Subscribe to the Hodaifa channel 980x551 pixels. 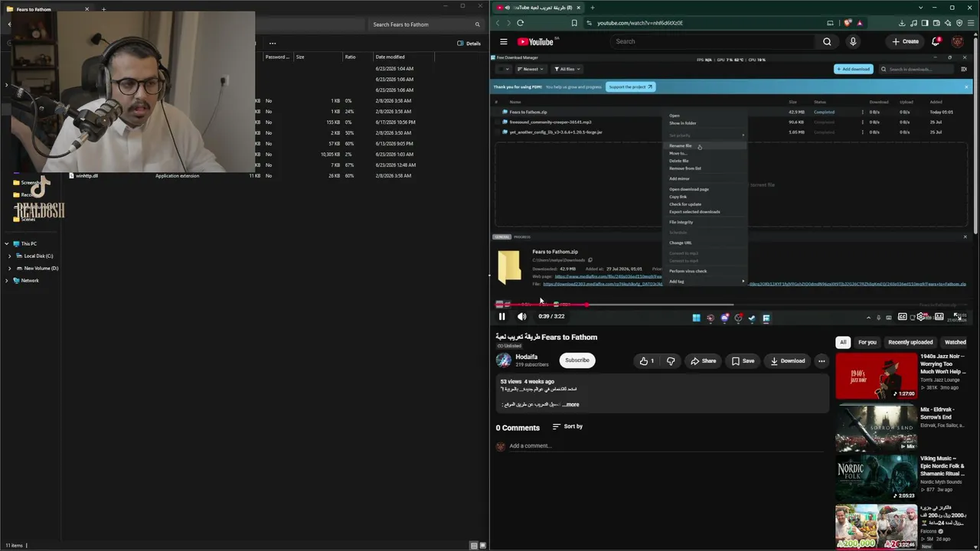pos(577,360)
